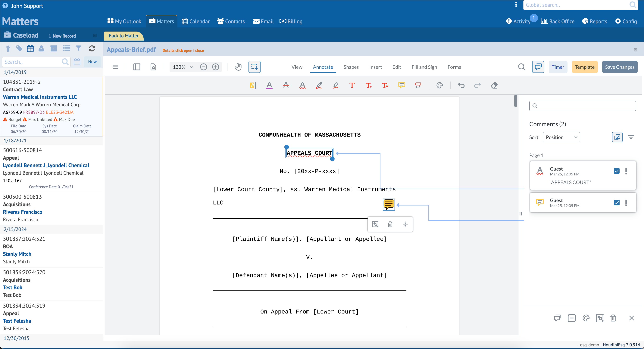The width and height of the screenshot is (644, 349).
Task: Click the undo arrow icon
Action: pos(461,85)
